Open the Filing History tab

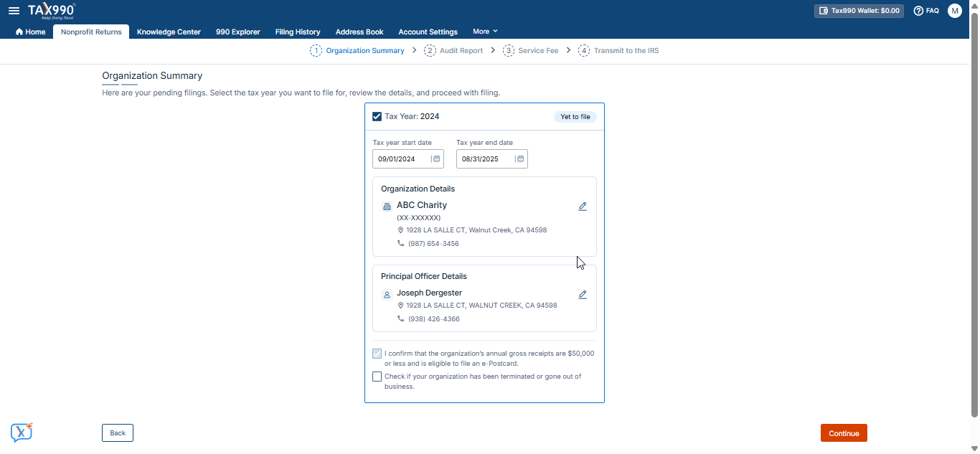click(298, 32)
